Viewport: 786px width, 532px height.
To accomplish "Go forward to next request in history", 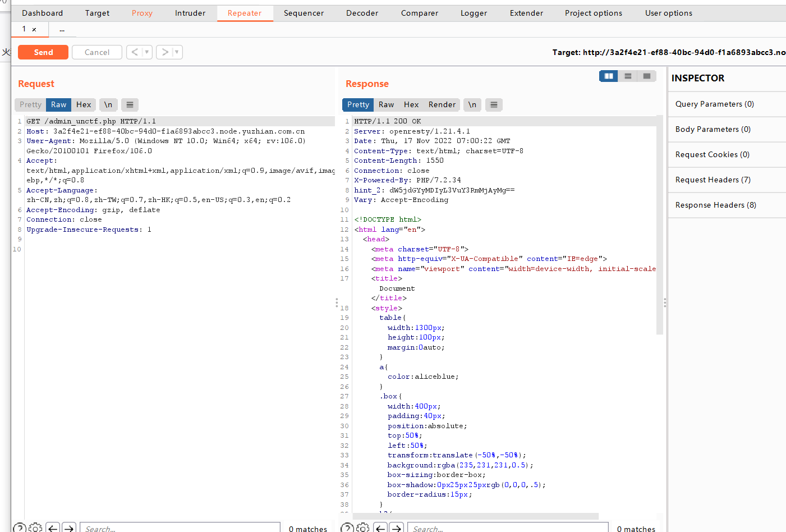I will pyautogui.click(x=164, y=52).
